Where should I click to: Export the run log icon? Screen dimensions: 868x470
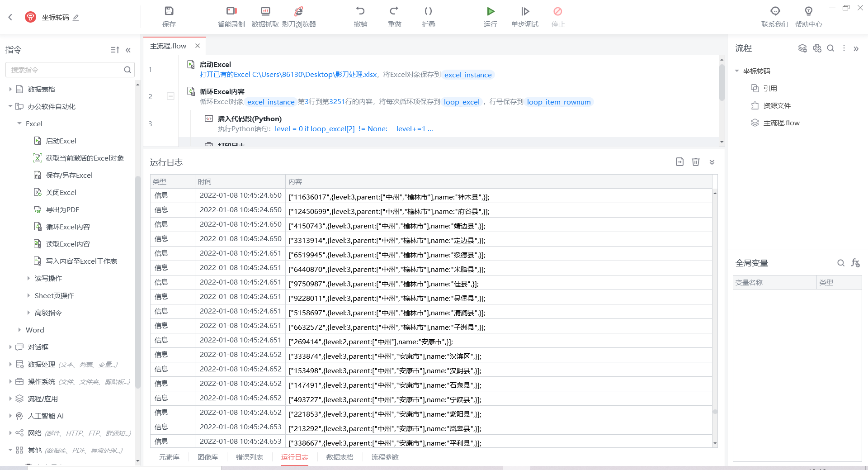pyautogui.click(x=679, y=162)
